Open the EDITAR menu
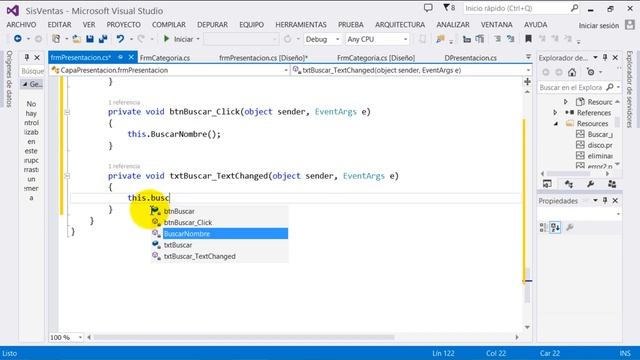The image size is (640, 360). pyautogui.click(x=60, y=25)
